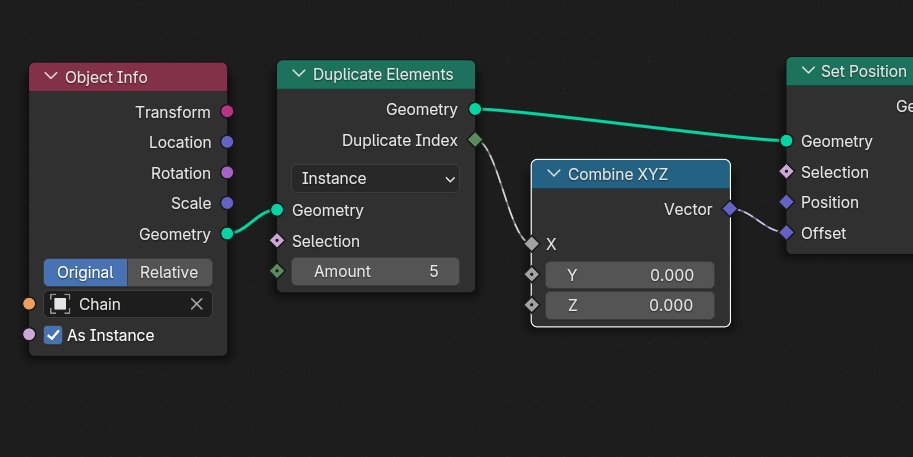Collapse the Duplicate Elements node

coord(299,73)
